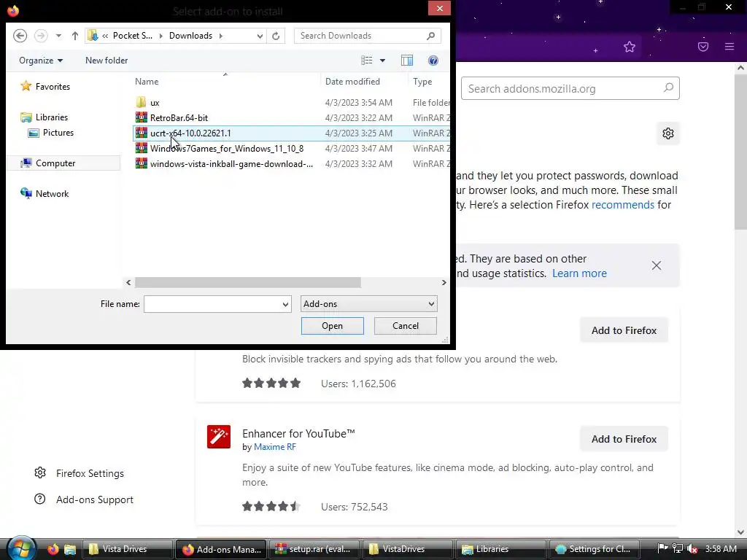Screen dimensions: 747x560
Task: Open Add-ons Support in sidebar
Action: click(x=84, y=499)
